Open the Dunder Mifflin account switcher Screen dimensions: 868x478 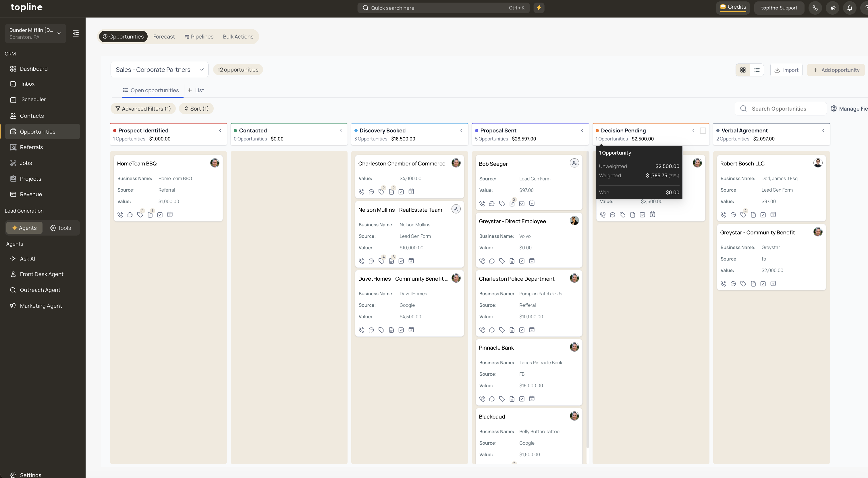click(35, 33)
